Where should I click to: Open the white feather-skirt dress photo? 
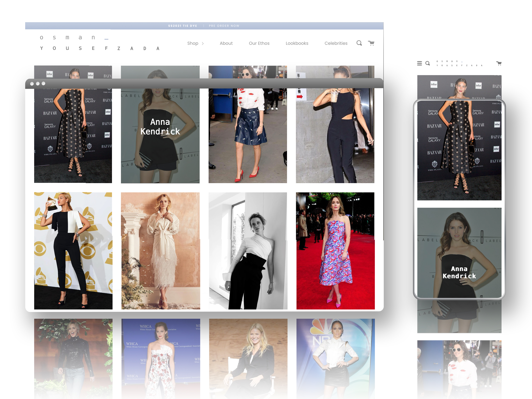click(160, 251)
